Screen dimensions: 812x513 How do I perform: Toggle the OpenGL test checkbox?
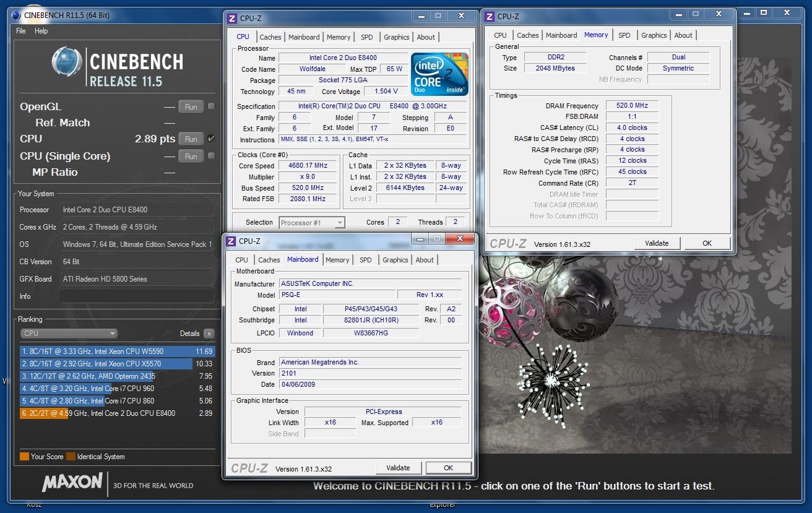tap(212, 106)
